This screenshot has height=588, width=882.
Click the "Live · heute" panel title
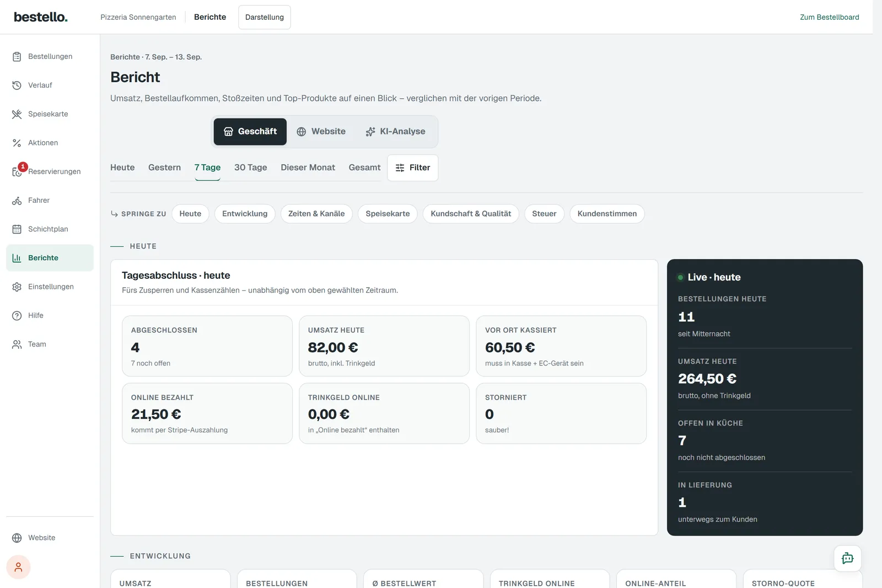[714, 278]
